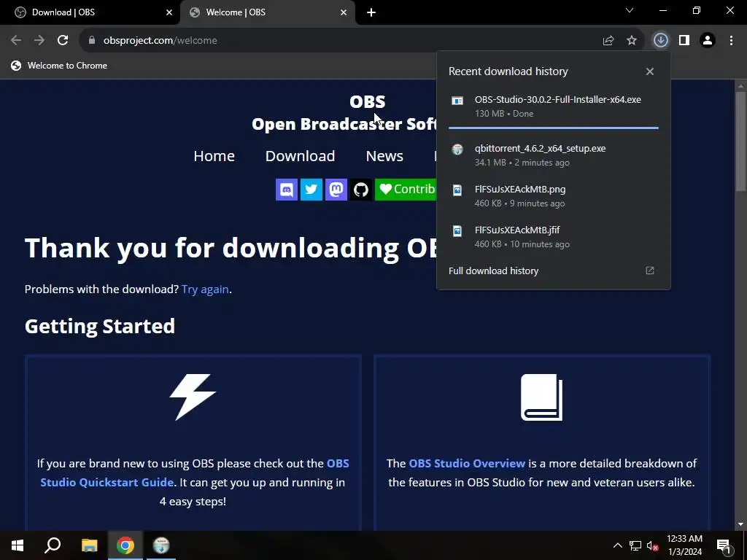
Task: Open the GitHub icon link
Action: pyautogui.click(x=360, y=190)
